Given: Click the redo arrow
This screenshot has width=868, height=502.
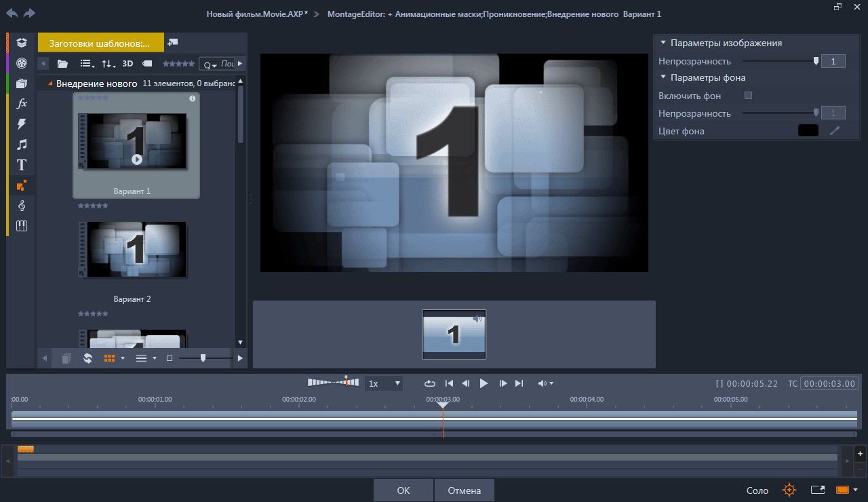Looking at the screenshot, I should pos(28,14).
